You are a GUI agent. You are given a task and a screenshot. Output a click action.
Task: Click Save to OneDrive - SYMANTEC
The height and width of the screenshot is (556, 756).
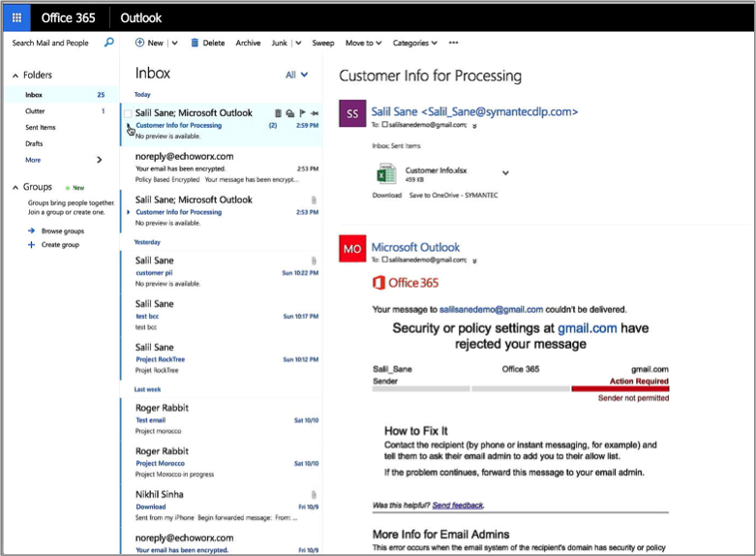453,195
